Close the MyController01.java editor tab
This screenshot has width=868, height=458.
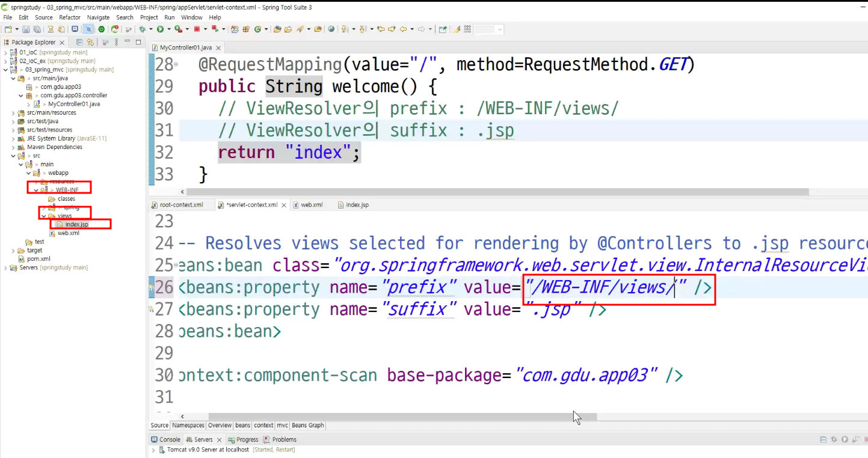click(218, 47)
